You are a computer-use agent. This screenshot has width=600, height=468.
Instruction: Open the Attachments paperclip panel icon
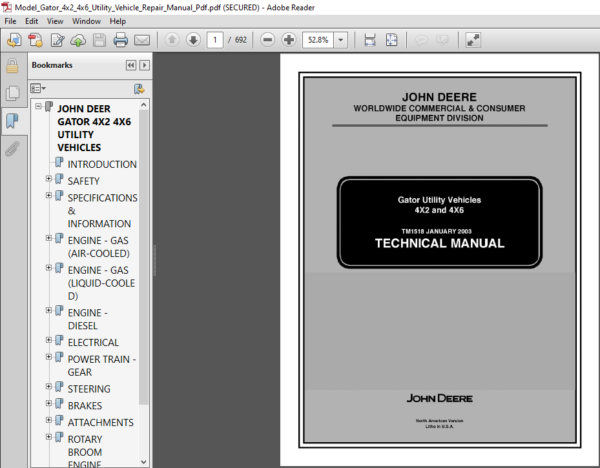coord(12,148)
